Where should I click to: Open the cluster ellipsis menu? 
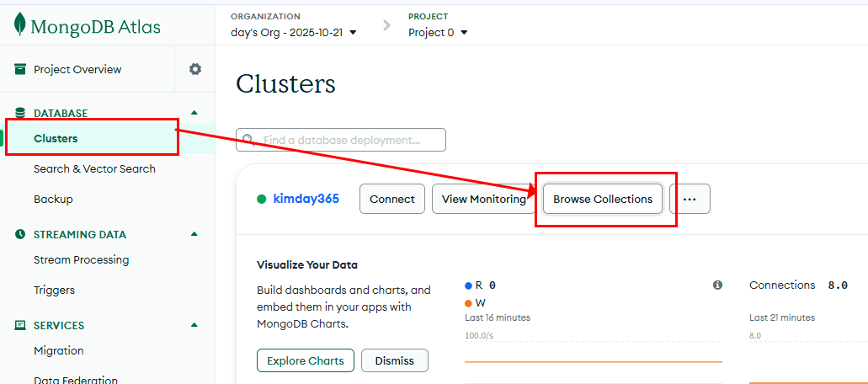(x=690, y=200)
